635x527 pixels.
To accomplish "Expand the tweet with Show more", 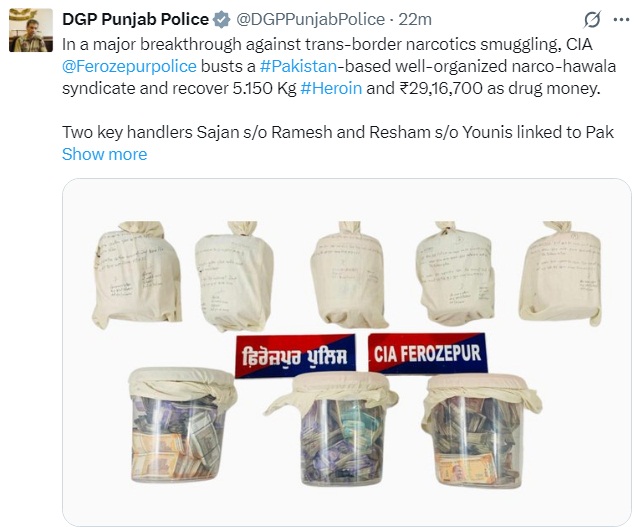I will (x=104, y=154).
